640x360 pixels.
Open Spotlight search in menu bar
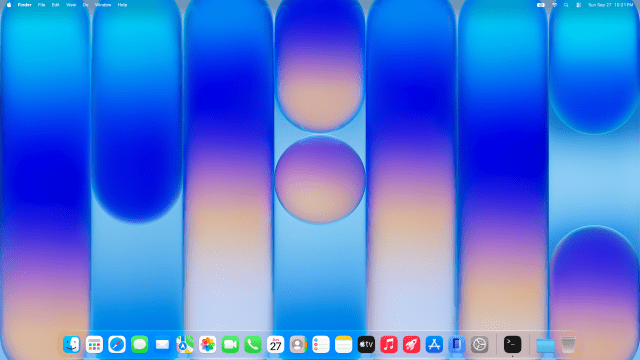click(566, 5)
